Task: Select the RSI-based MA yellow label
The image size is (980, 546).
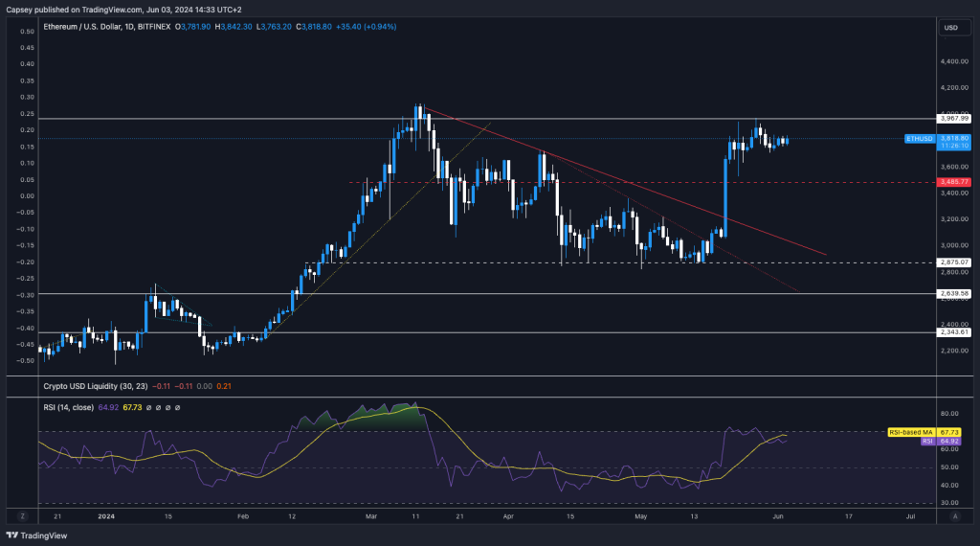Action: tap(911, 432)
